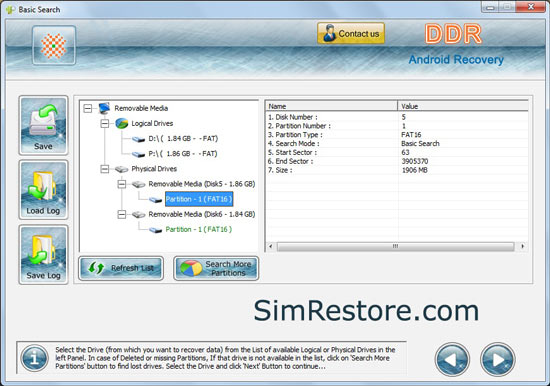This screenshot has width=550, height=386.
Task: Select green Partition - 1 under Disk6
Action: click(199, 229)
